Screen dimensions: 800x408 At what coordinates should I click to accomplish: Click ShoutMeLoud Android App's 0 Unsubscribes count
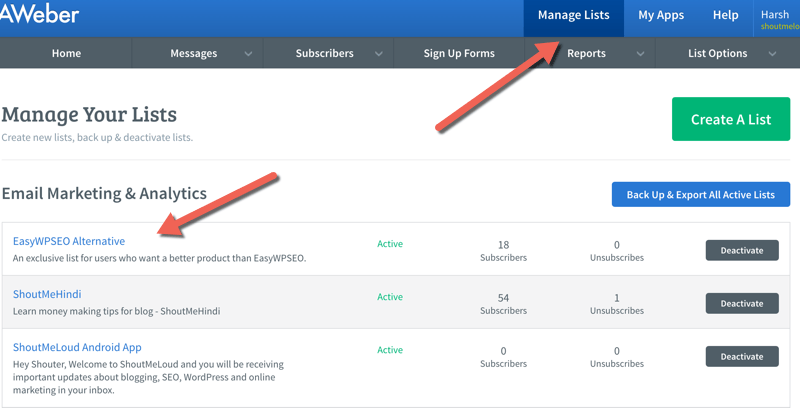pyautogui.click(x=617, y=357)
